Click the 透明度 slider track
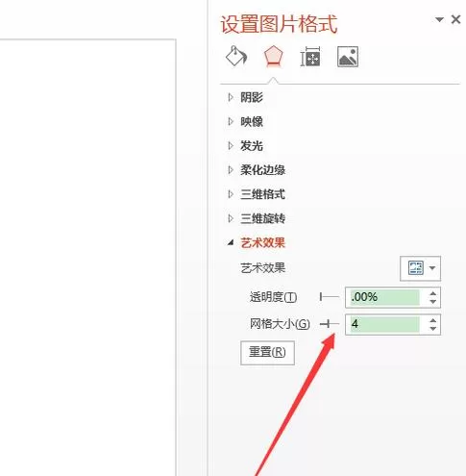The image size is (466, 476). coord(330,297)
